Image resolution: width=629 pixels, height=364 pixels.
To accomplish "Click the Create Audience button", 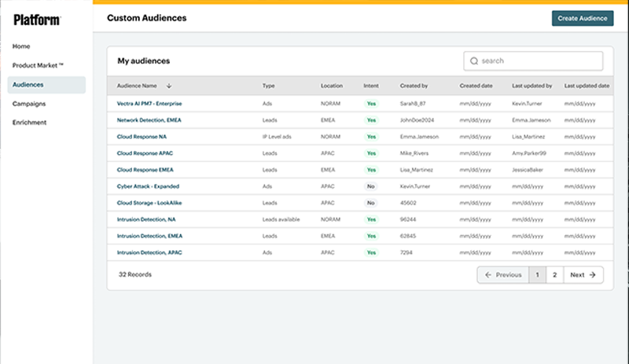I will coord(582,18).
